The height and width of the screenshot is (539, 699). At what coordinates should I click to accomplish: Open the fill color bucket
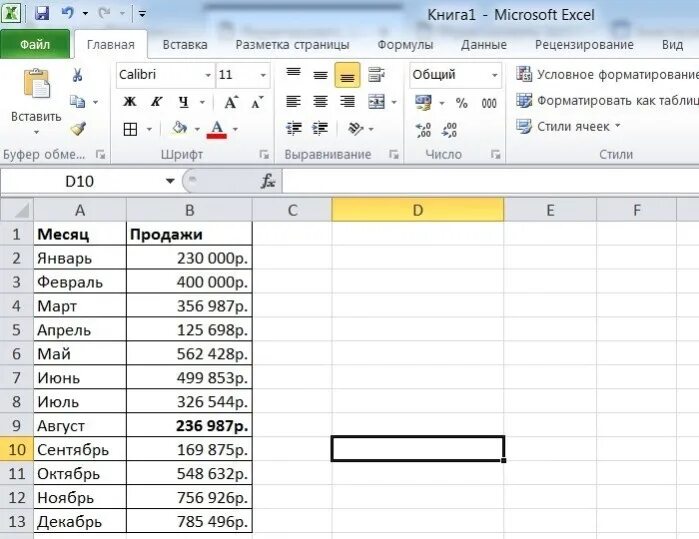(x=180, y=128)
